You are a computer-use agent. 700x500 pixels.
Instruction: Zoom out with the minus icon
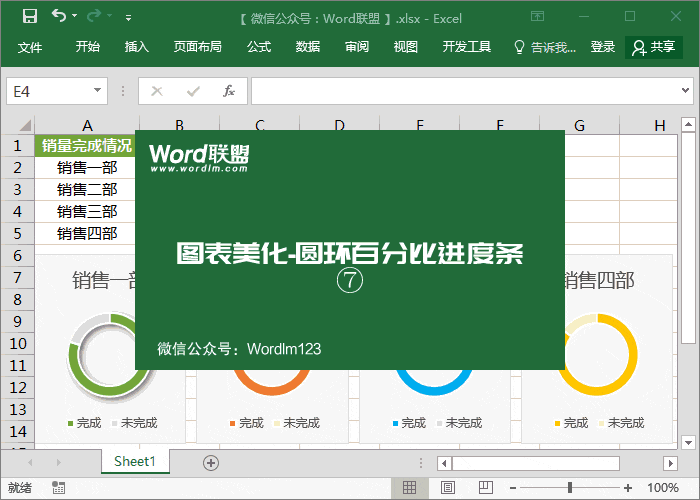point(515,487)
